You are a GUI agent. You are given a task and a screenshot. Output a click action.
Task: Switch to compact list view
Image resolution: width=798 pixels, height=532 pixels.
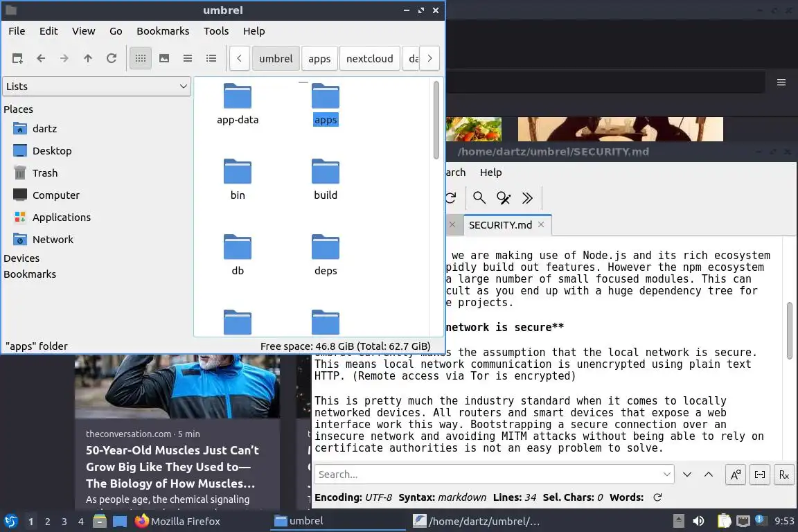click(187, 59)
